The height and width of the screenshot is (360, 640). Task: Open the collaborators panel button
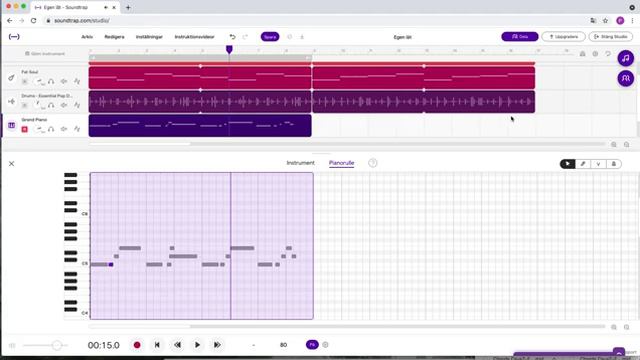pyautogui.click(x=625, y=78)
